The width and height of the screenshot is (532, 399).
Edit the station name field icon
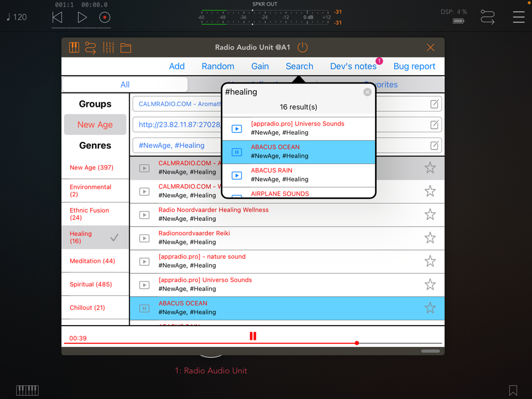coord(434,104)
